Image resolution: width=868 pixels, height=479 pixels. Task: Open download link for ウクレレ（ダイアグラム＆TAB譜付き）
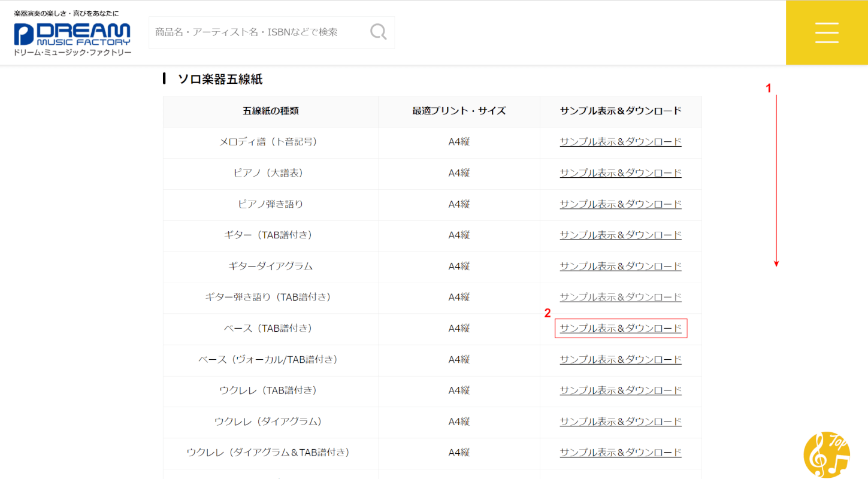click(x=621, y=453)
